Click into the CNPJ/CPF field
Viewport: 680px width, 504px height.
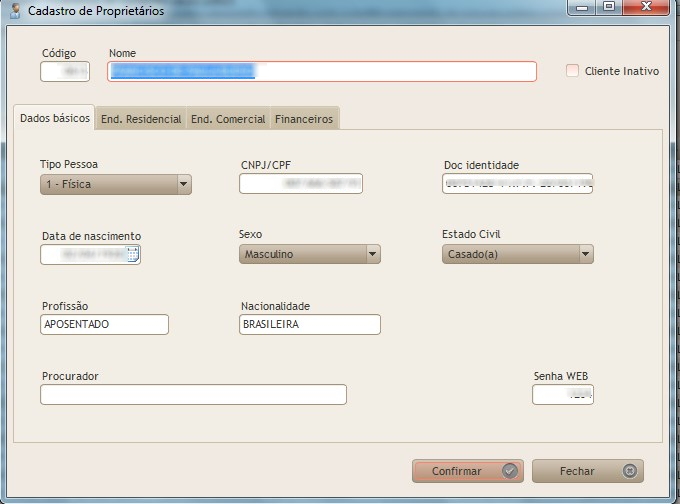301,184
